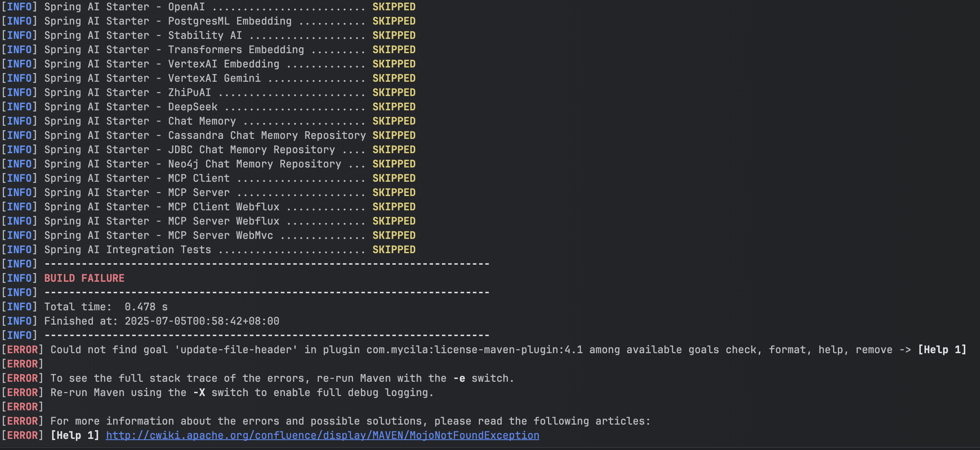Click the [Help 1] marker ending the goal error line
The width and height of the screenshot is (980, 450).
tap(942, 350)
